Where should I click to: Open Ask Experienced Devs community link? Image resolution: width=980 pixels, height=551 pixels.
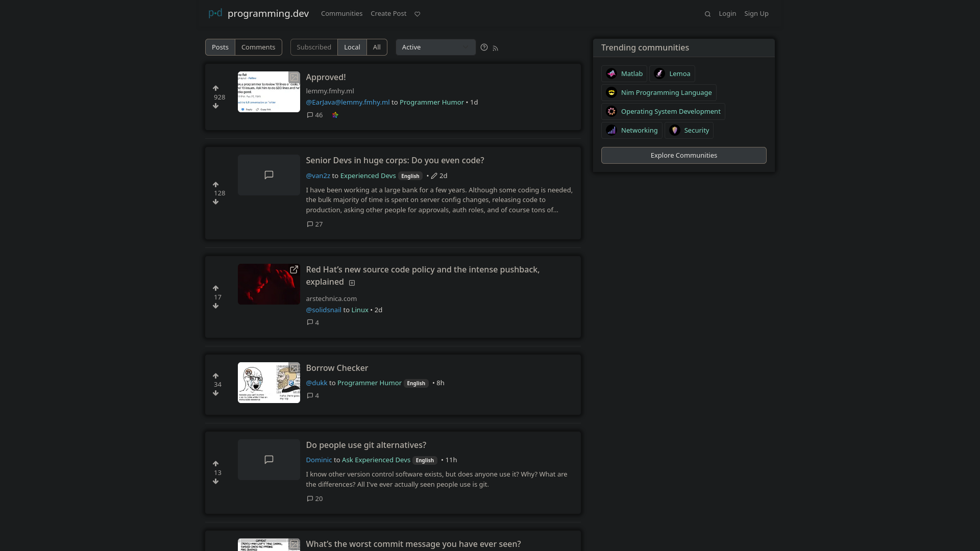pyautogui.click(x=376, y=460)
